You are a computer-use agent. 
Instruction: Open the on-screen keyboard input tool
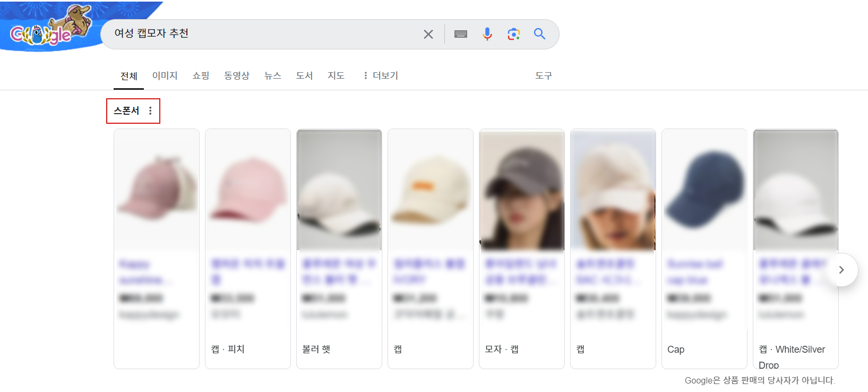(461, 34)
